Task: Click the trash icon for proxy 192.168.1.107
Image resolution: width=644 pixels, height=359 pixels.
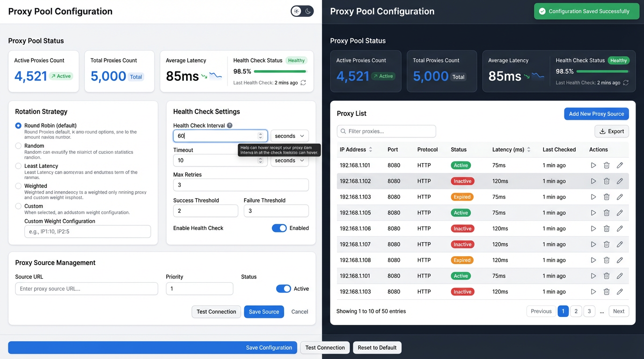Action: (606, 244)
